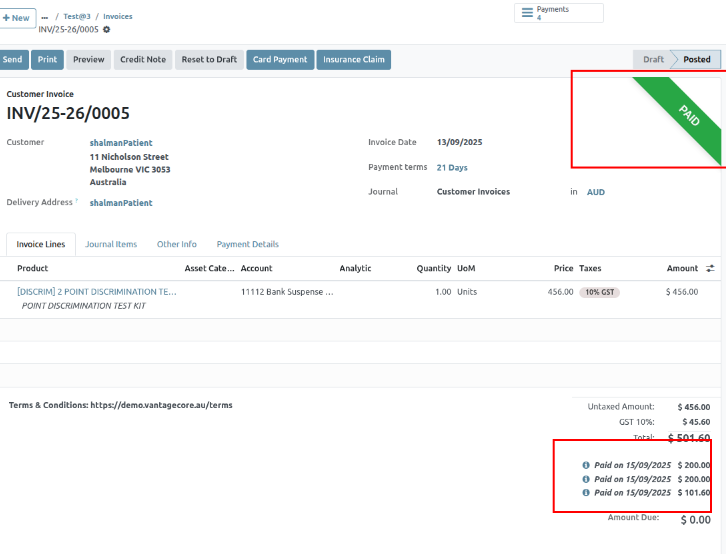Create a Credit Note

point(143,60)
